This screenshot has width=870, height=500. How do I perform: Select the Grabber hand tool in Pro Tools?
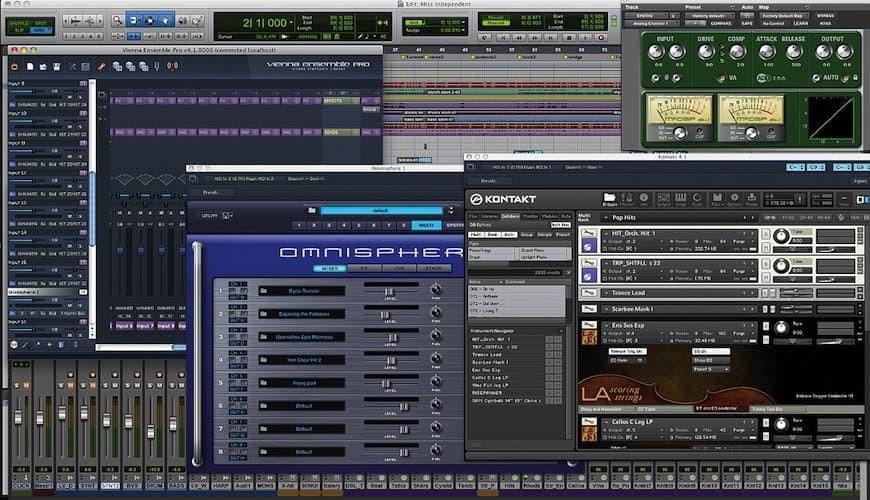(x=165, y=21)
